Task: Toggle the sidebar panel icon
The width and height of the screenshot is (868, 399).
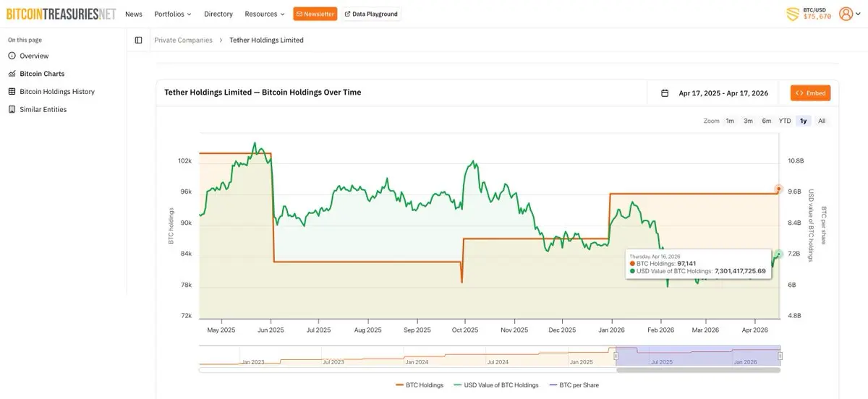Action: point(139,40)
